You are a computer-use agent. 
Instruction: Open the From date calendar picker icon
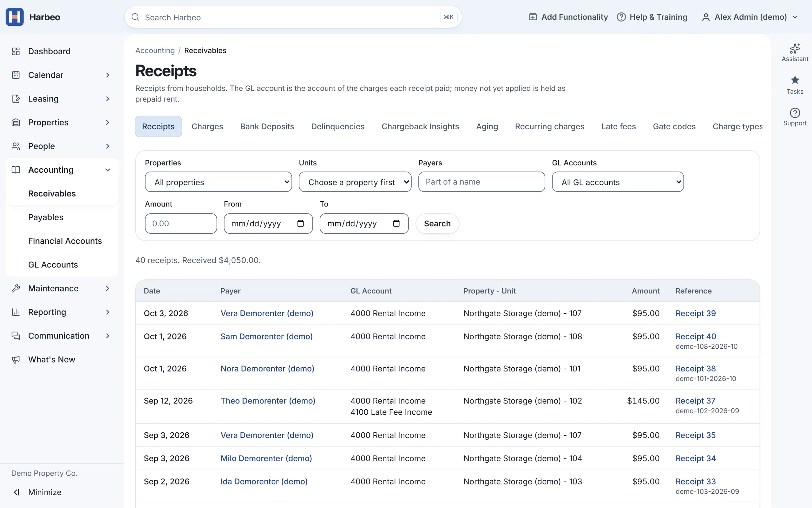click(x=300, y=224)
